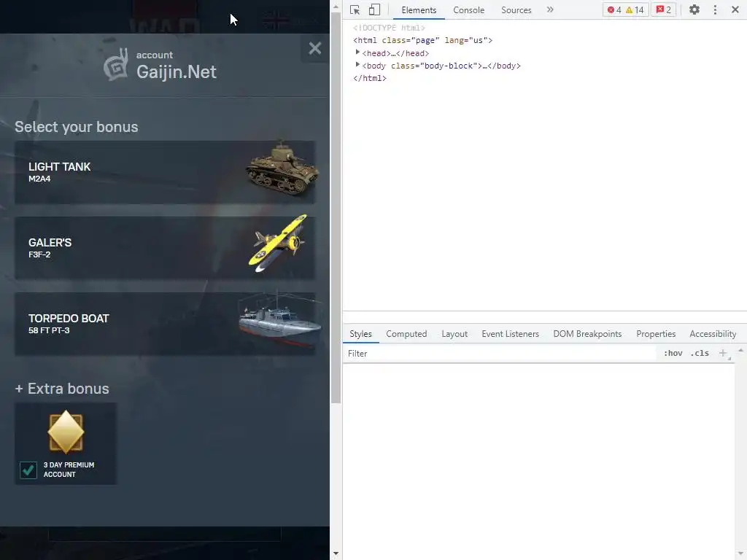The width and height of the screenshot is (747, 560).
Task: Select the Styles tab
Action: point(360,334)
